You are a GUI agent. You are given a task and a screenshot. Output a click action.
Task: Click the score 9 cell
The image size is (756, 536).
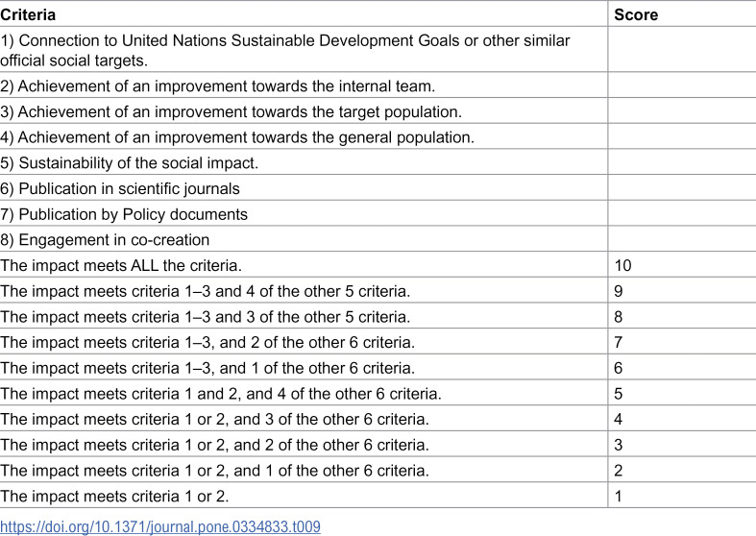coord(682,290)
